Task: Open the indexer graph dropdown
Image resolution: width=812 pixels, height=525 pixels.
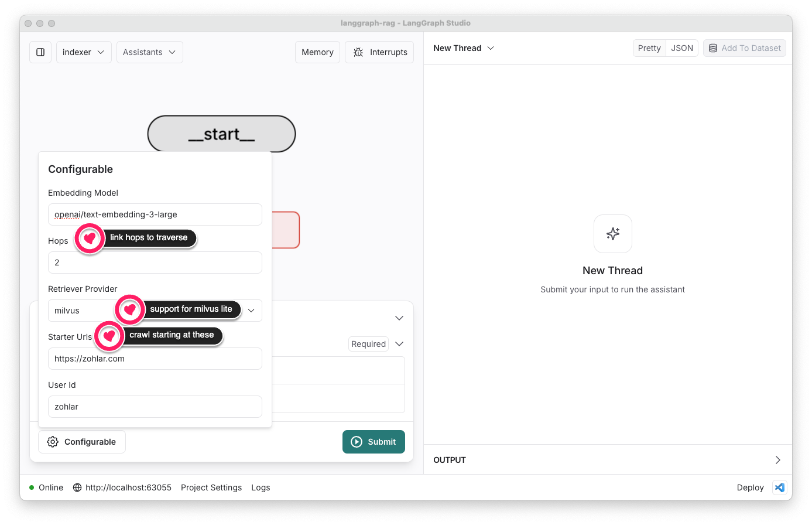Action: coord(84,52)
